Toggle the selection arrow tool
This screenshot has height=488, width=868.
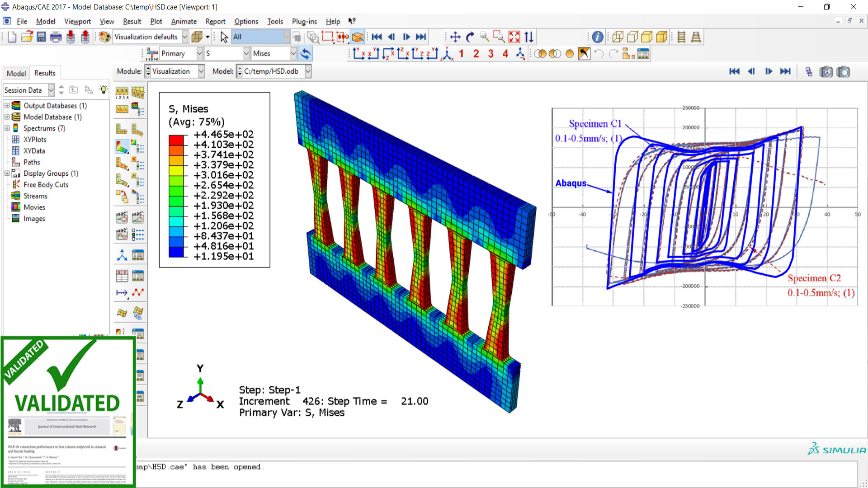pos(224,37)
